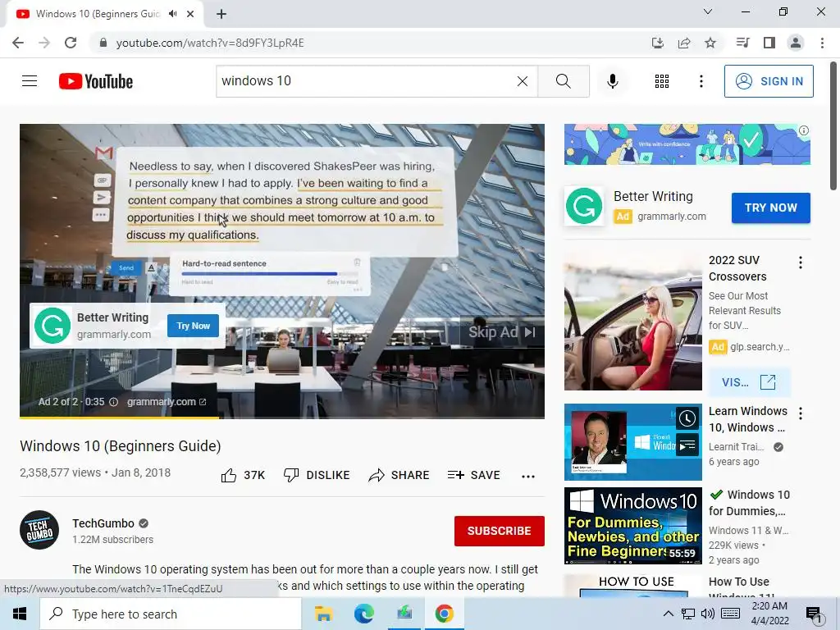Select the Windows 10 (Beginners Guide) tab
Screen dimensions: 840x630
point(98,14)
